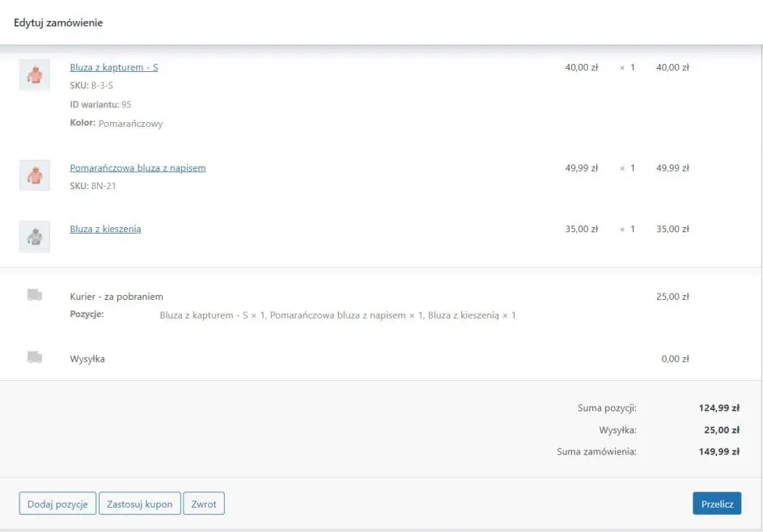Screen dimensions: 763x532
Task: Follow the Pomarańczowa bluza z napisem link
Action: [x=138, y=168]
